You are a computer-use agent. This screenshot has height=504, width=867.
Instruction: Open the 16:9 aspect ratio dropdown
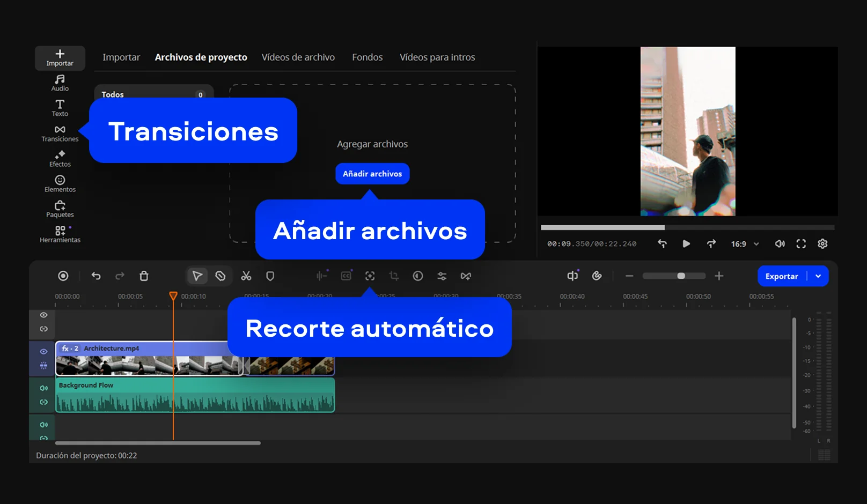point(745,244)
